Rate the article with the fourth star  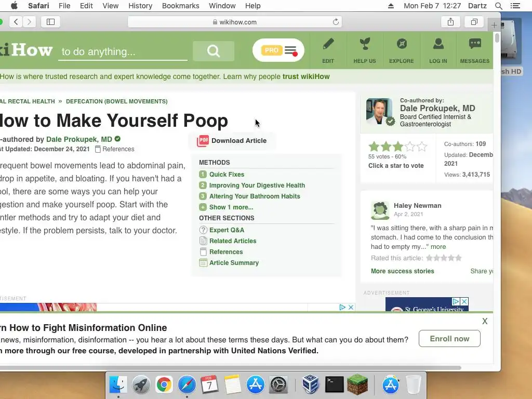tap(410, 147)
